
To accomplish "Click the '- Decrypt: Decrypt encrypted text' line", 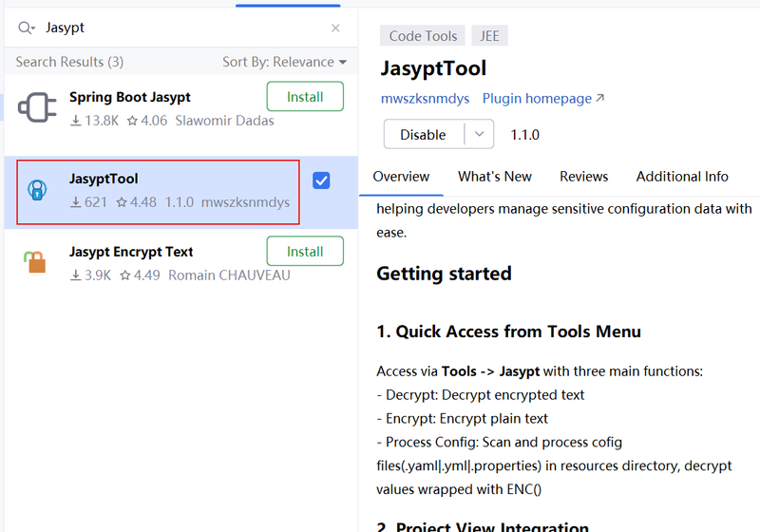I will [481, 395].
